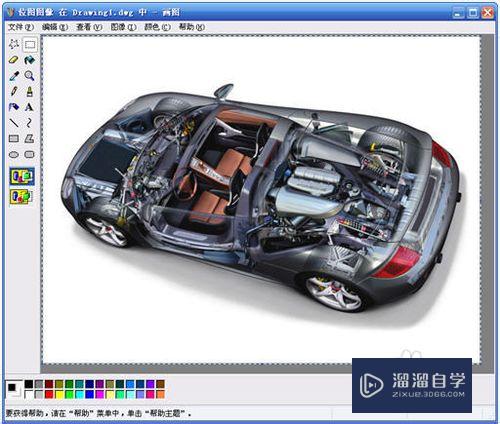Pick the black color swatch in palette
This screenshot has width=500, height=424.
click(x=29, y=384)
